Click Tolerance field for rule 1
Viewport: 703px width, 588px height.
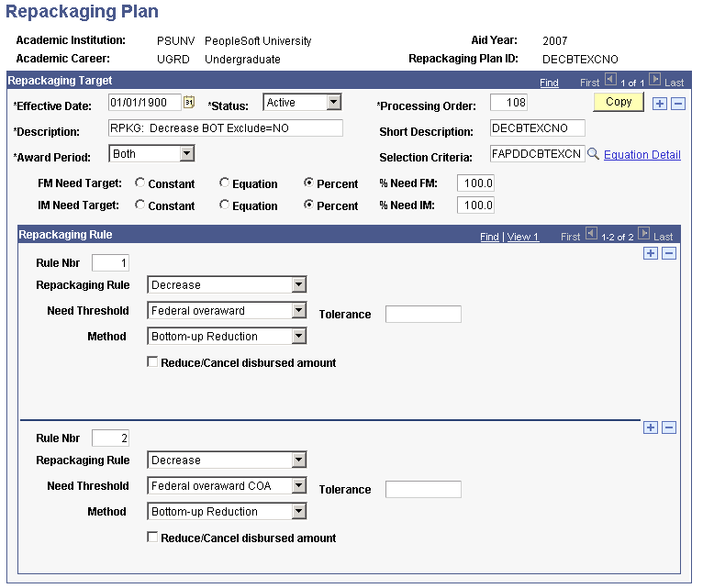(x=423, y=314)
